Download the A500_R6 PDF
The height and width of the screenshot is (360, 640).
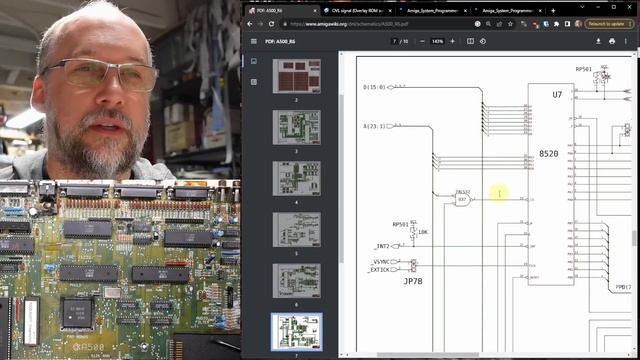pos(598,41)
